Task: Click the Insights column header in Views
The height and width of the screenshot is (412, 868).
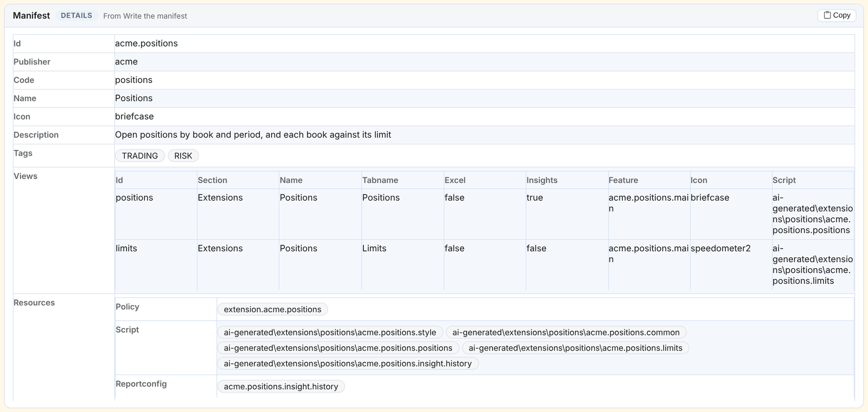Action: coord(542,180)
